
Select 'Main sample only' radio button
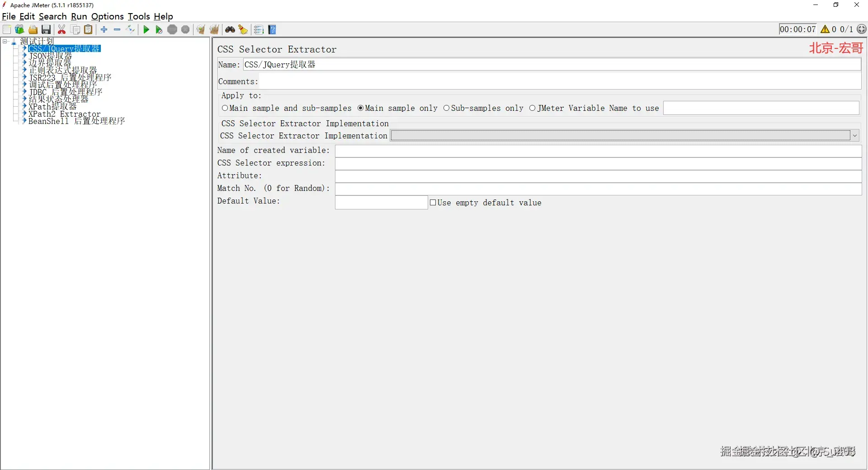[x=360, y=108]
